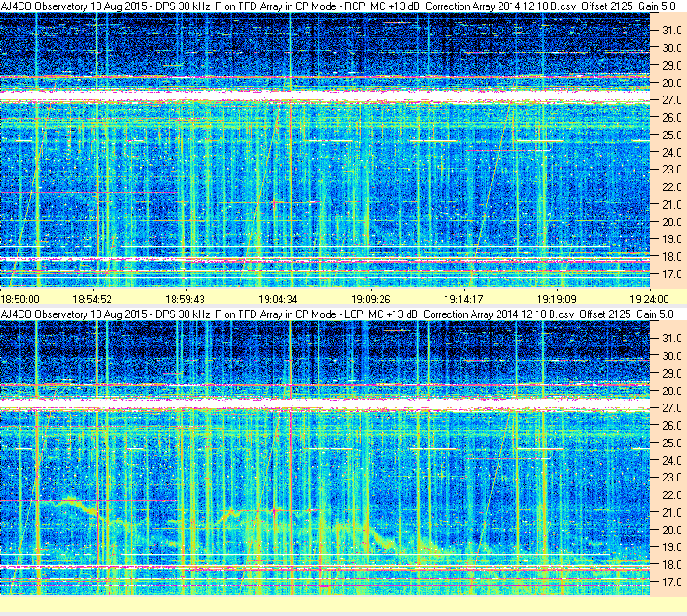The image size is (687, 616).
Task: Click the 18.0 frequency label on RCP chart
Action: (671, 257)
